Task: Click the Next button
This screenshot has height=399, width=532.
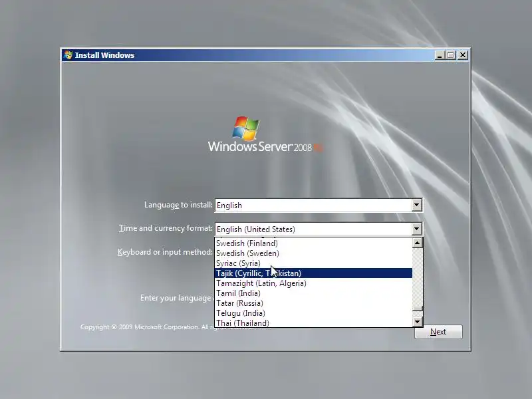Action: point(438,332)
